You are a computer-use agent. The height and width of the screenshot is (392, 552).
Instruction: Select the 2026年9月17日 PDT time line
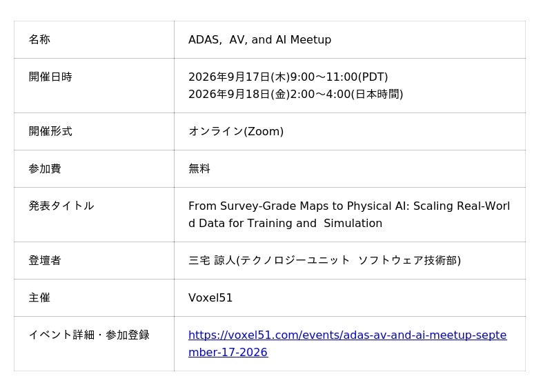pos(288,77)
